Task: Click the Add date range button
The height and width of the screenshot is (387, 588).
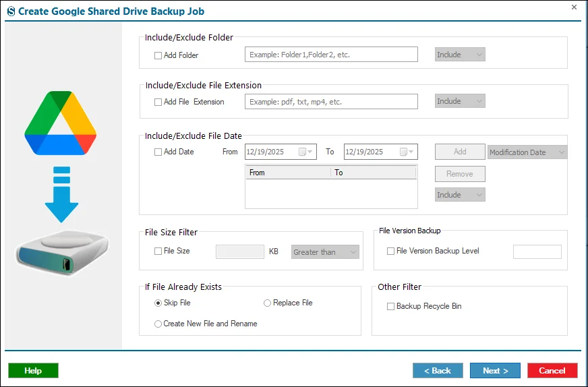Action: (460, 152)
